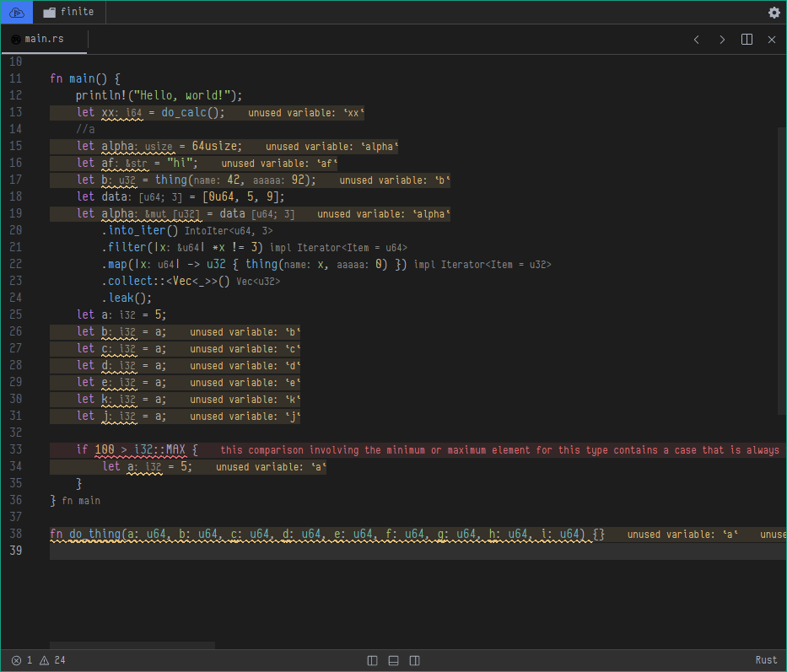787x672 pixels.
Task: Toggle the right dock panel
Action: pyautogui.click(x=414, y=660)
